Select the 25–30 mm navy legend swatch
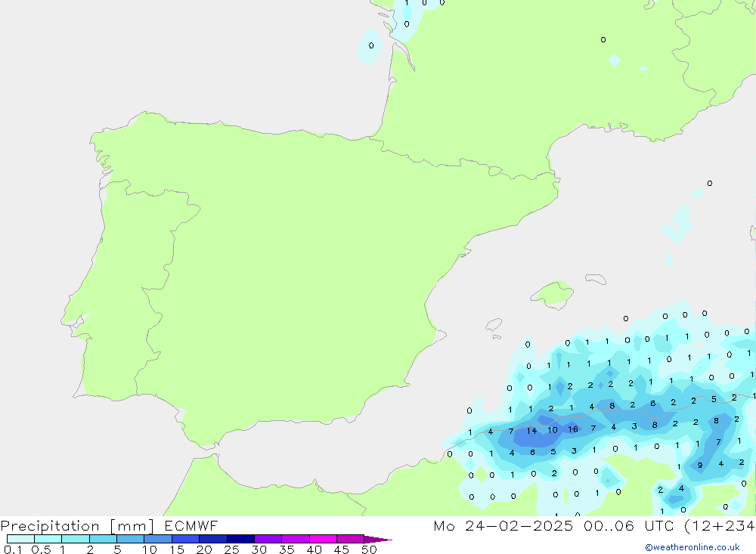 [x=240, y=539]
